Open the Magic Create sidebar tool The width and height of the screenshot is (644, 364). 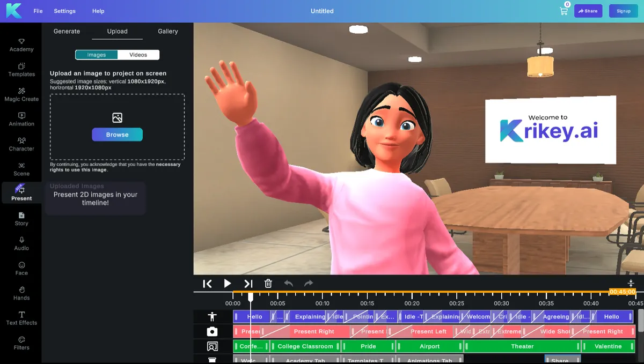coord(21,94)
